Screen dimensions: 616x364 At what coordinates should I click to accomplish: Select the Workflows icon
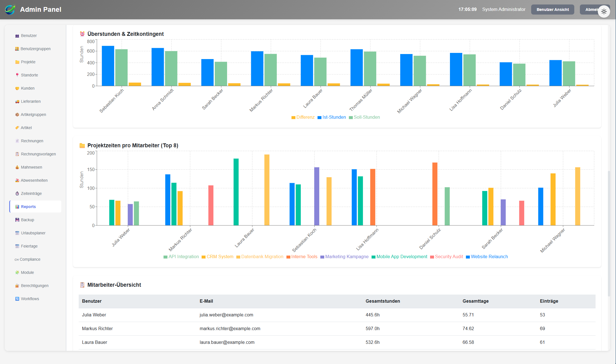(x=17, y=299)
